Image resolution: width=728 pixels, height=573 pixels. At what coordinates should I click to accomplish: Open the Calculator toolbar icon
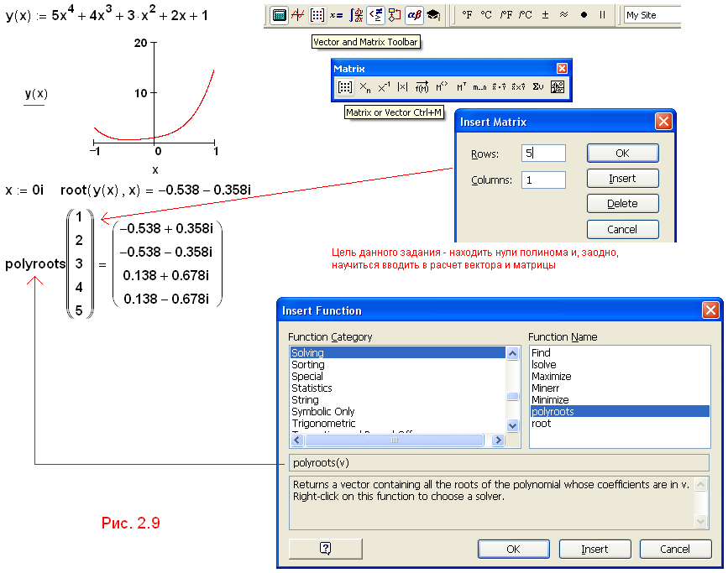tap(279, 15)
